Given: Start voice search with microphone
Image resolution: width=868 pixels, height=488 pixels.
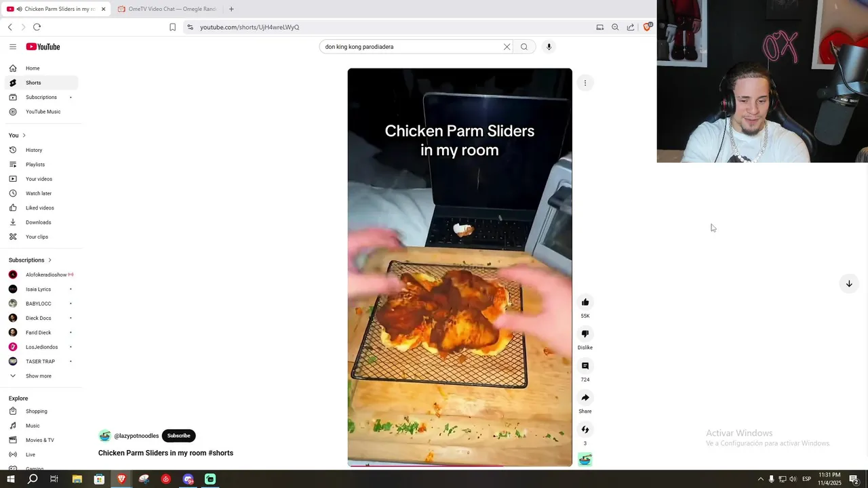Looking at the screenshot, I should [x=549, y=47].
